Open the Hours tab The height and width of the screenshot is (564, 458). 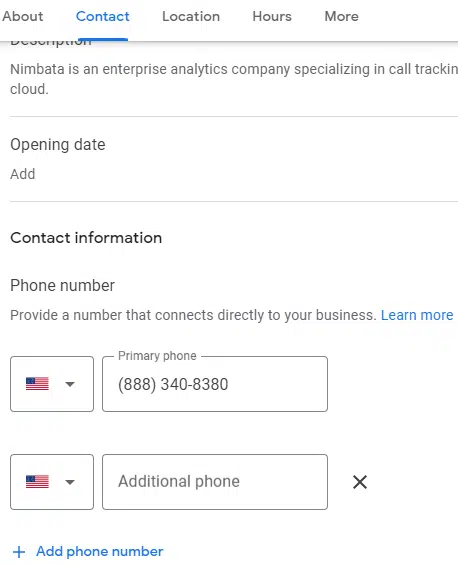272,16
